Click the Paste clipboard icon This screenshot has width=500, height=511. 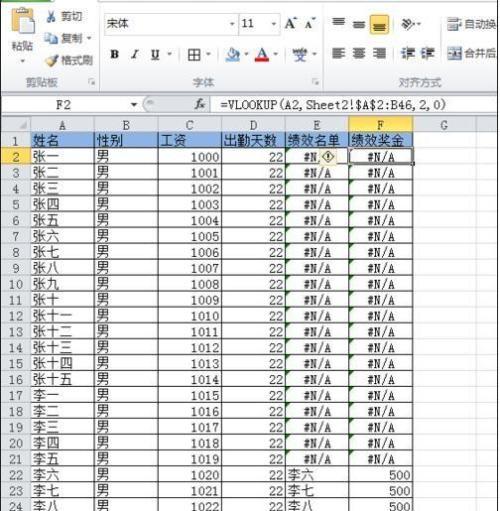[x=23, y=21]
